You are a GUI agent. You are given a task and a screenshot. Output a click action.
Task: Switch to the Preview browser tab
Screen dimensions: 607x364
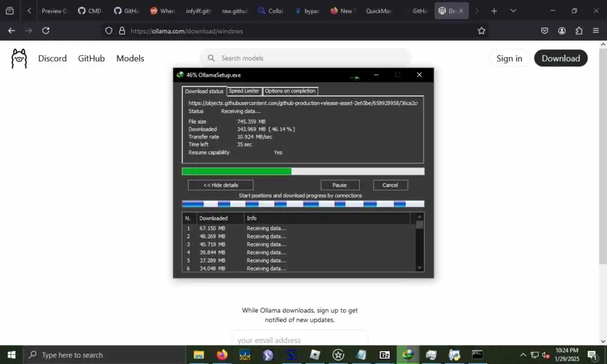[x=54, y=10]
